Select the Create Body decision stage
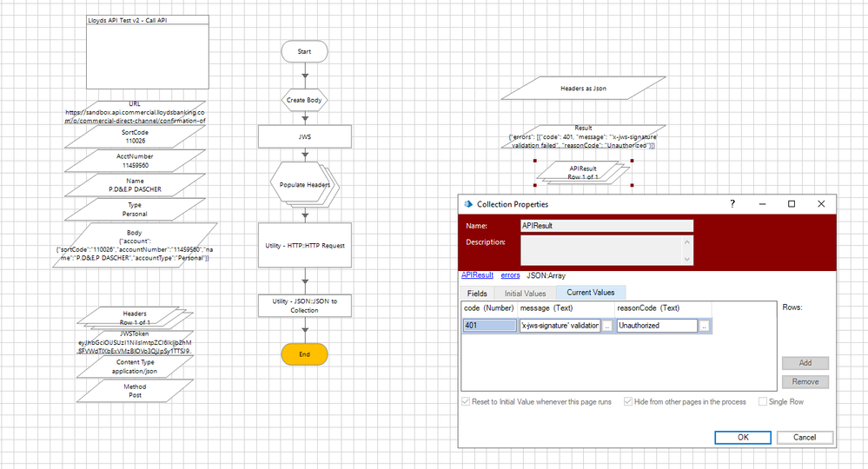This screenshot has width=868, height=469. tap(304, 100)
